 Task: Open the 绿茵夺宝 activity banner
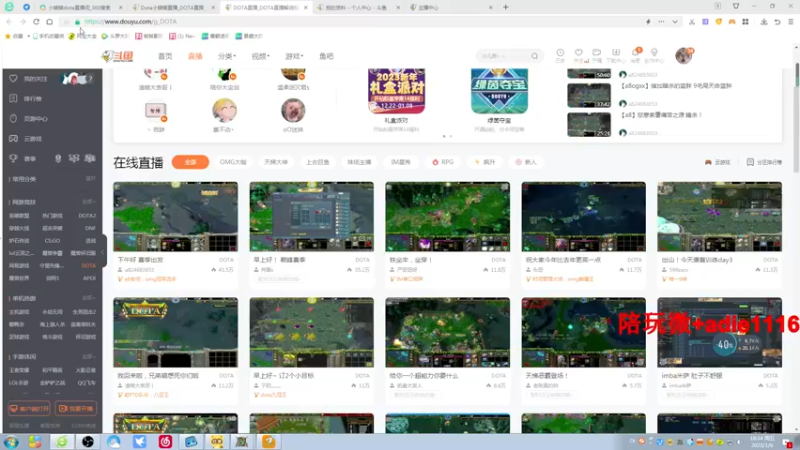pyautogui.click(x=499, y=91)
